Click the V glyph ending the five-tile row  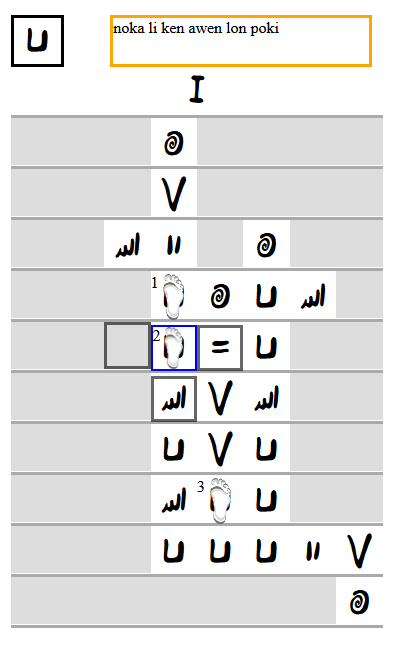click(x=359, y=550)
